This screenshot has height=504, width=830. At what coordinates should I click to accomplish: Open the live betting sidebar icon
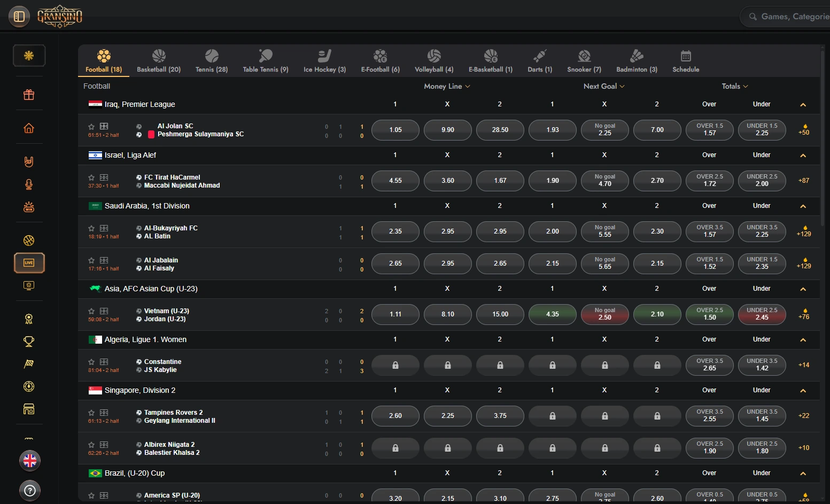[29, 263]
